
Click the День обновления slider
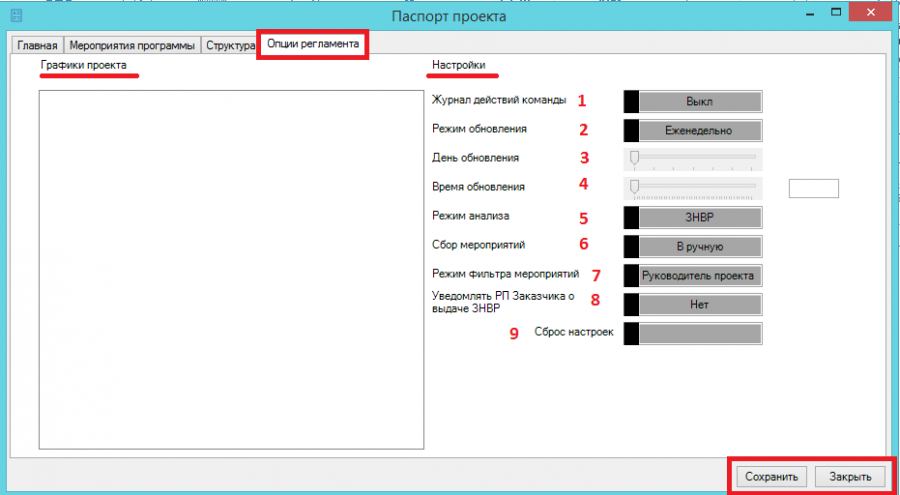pos(693,159)
